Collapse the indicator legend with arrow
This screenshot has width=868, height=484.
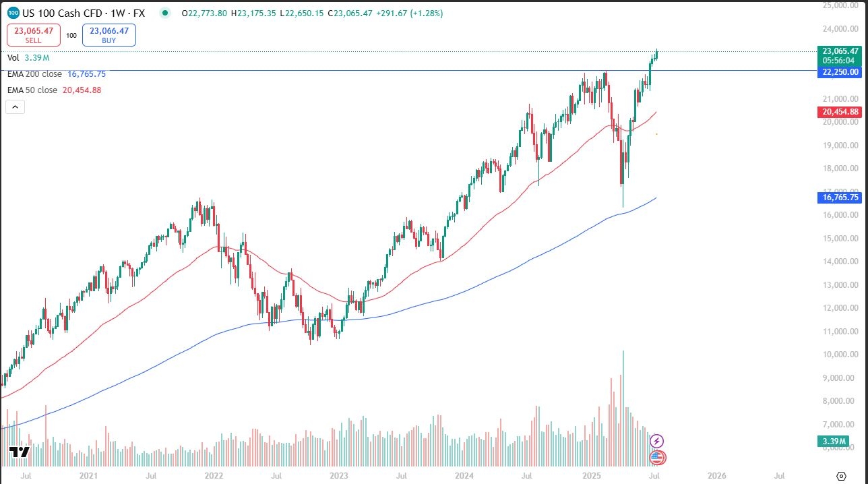[x=15, y=107]
